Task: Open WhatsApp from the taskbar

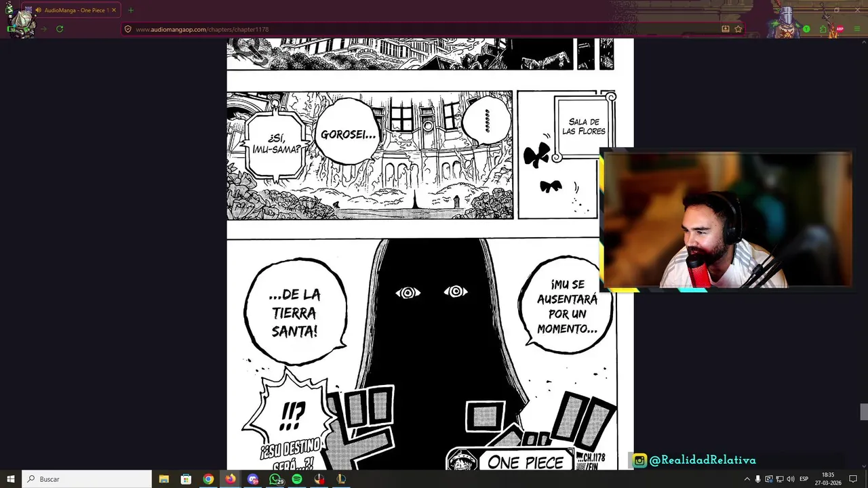Action: (275, 479)
